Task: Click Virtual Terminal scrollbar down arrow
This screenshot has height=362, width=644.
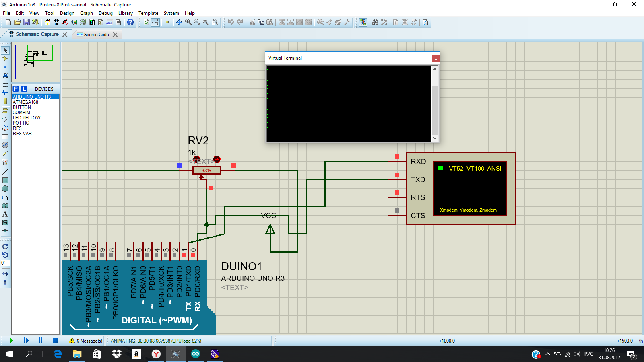Action: pos(435,138)
